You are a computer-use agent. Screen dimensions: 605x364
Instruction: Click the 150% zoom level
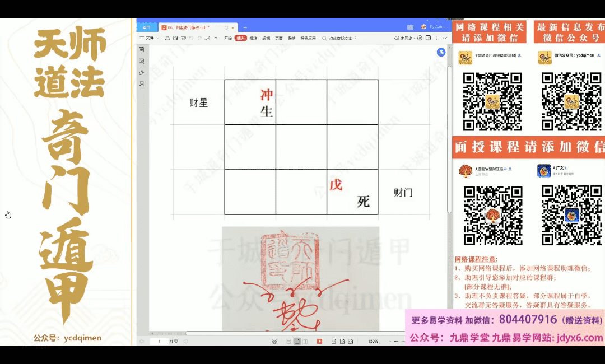tap(373, 341)
